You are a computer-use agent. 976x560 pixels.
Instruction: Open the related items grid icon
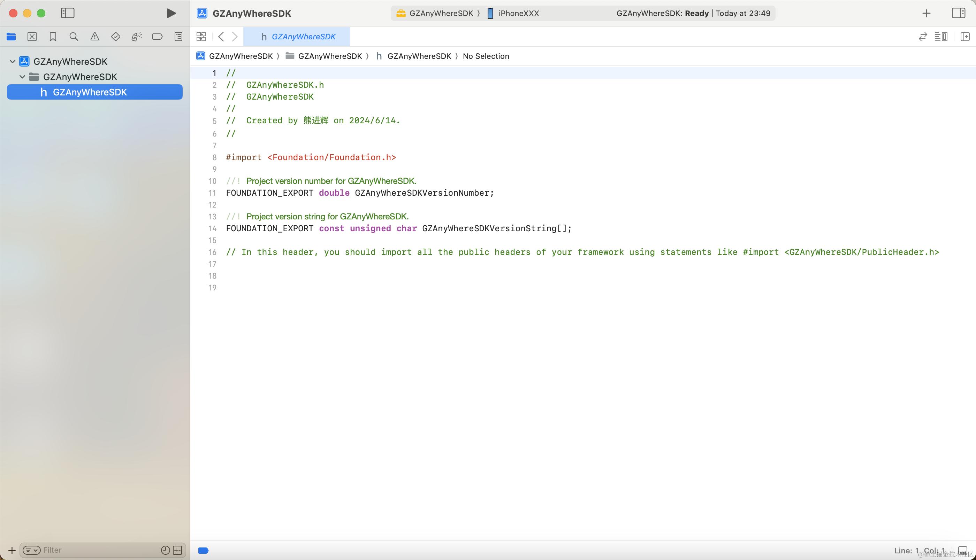201,37
